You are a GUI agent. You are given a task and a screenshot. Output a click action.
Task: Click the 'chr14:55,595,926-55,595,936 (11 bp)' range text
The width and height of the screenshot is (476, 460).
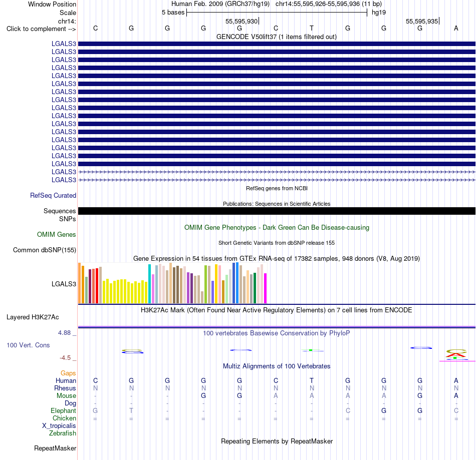pyautogui.click(x=329, y=4)
